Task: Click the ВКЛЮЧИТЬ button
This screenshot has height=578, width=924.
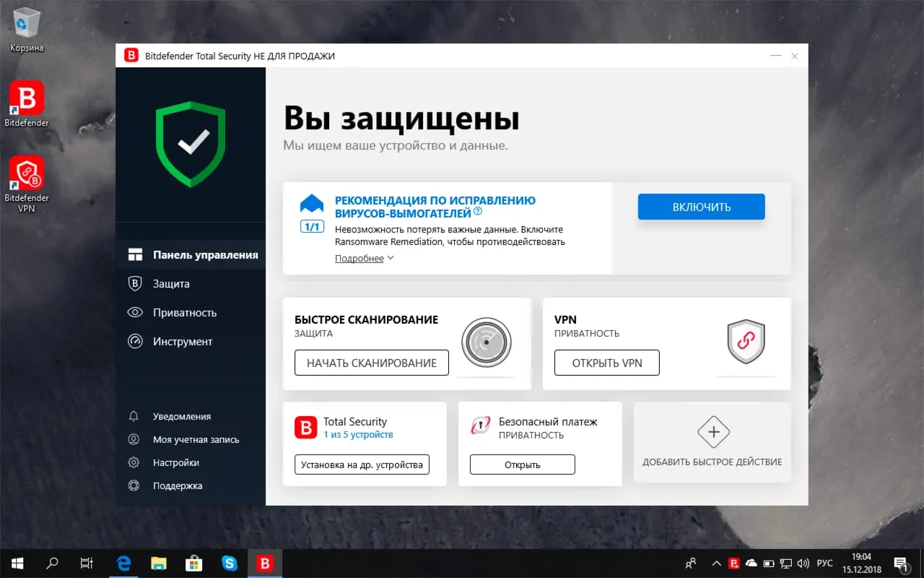Action: click(x=701, y=207)
